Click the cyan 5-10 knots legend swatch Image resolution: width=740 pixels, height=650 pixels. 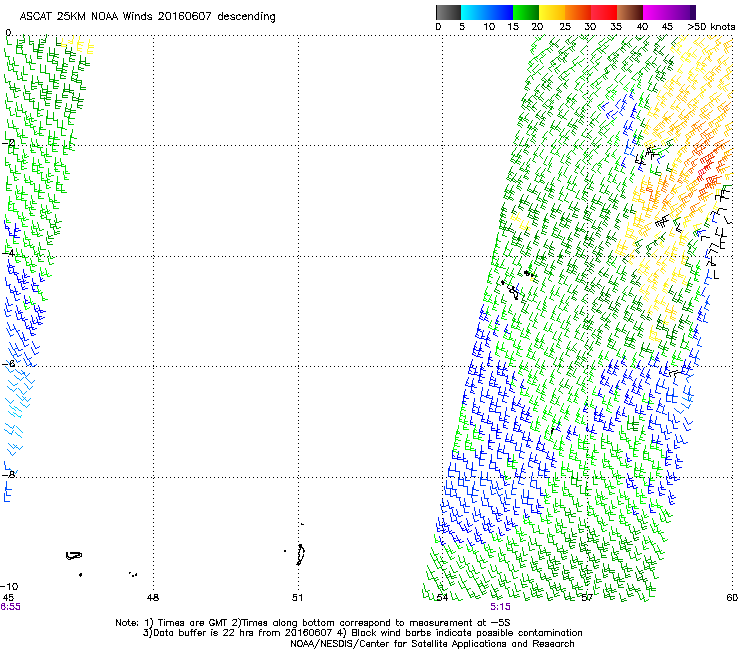pos(474,12)
